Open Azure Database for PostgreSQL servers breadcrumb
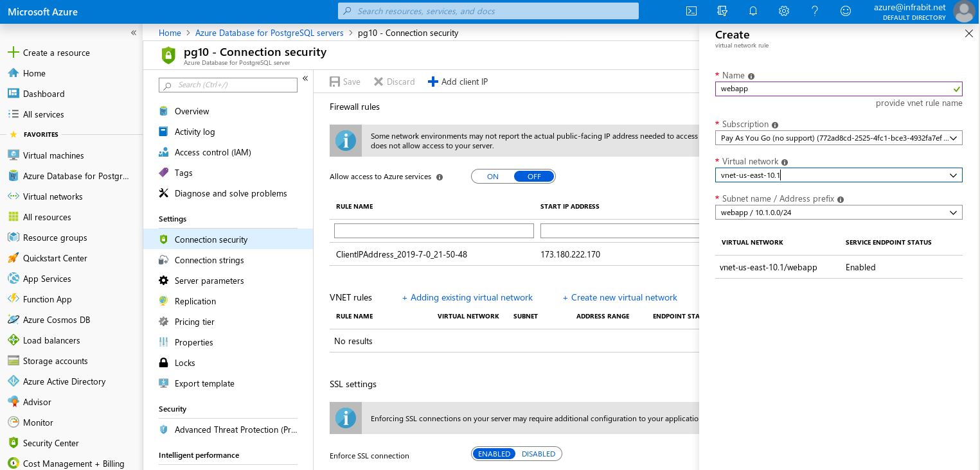Screen dimensions: 980x470 click(x=269, y=33)
